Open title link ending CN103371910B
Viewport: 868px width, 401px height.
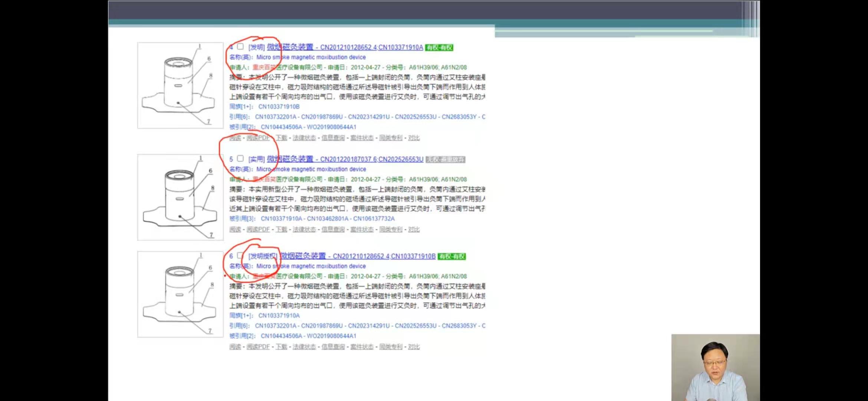click(358, 256)
